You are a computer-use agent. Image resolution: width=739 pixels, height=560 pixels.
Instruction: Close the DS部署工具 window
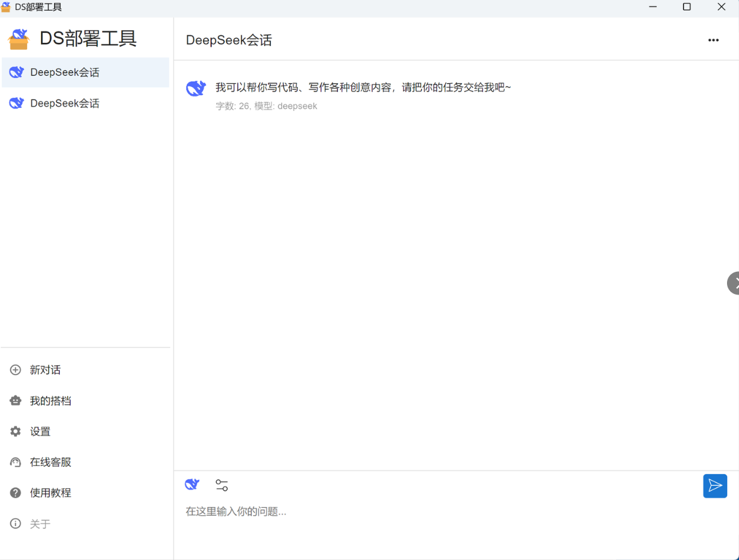pyautogui.click(x=721, y=7)
